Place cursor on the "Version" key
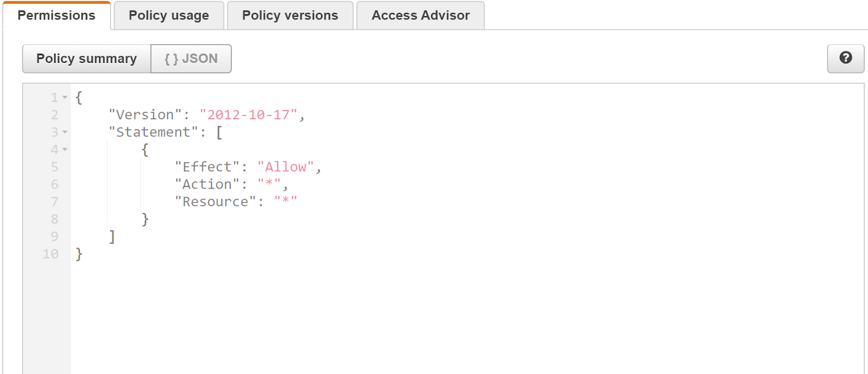Image resolution: width=868 pixels, height=374 pixels. (x=145, y=115)
